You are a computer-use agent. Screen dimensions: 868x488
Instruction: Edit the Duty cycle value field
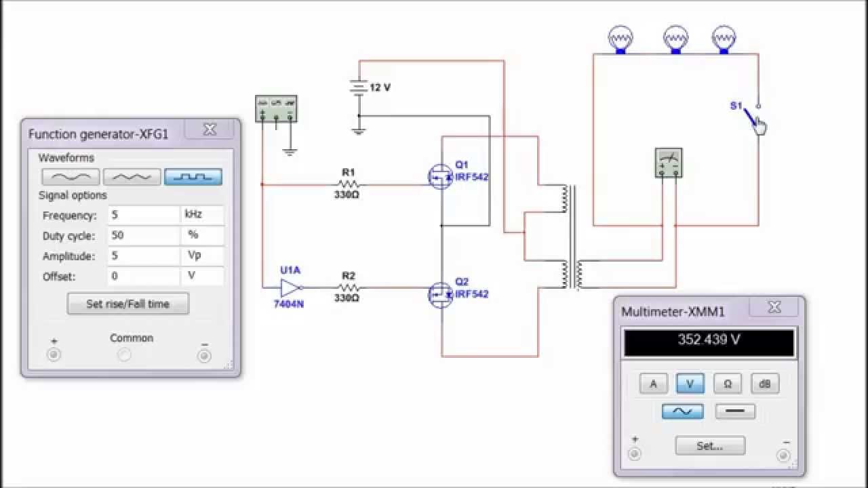point(143,236)
